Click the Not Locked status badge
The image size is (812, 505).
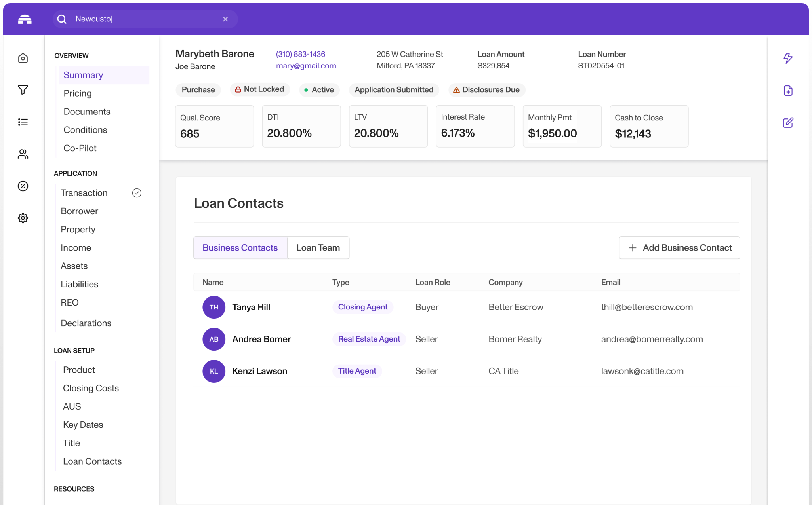click(x=259, y=89)
